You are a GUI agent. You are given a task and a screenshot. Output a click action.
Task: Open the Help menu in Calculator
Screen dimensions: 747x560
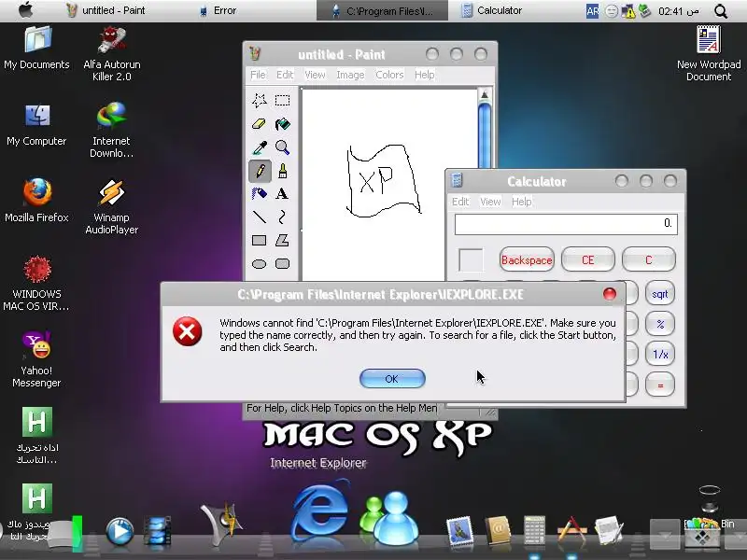tap(521, 202)
